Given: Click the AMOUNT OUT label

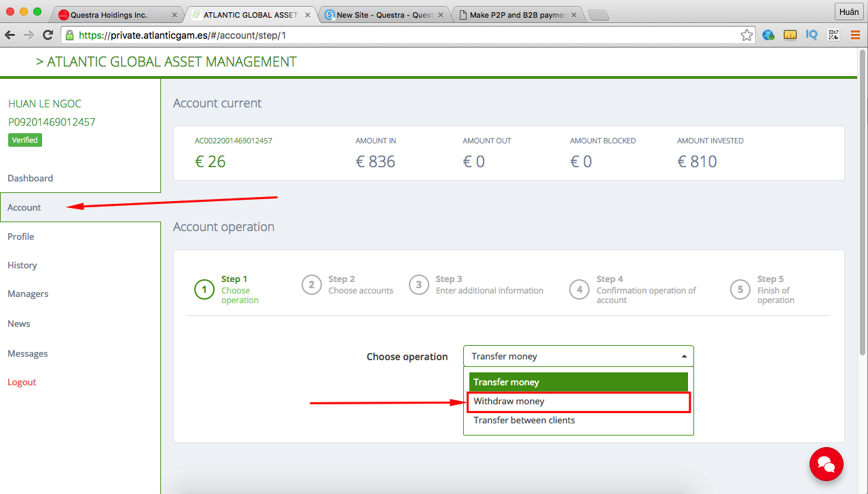Looking at the screenshot, I should (x=487, y=141).
